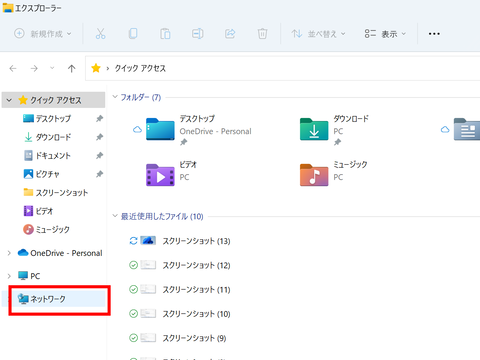
Task: Go forward with the right arrow
Action: (34, 69)
